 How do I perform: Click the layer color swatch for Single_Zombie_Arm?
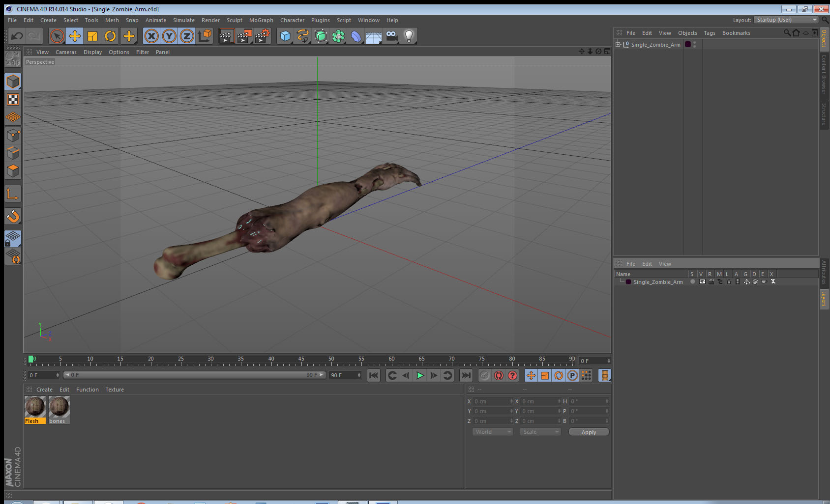coord(628,282)
